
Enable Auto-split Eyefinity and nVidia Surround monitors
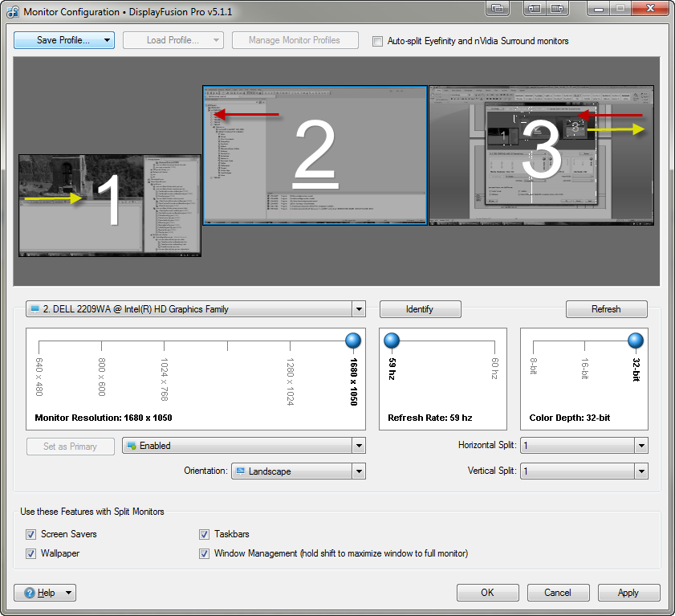coord(378,41)
